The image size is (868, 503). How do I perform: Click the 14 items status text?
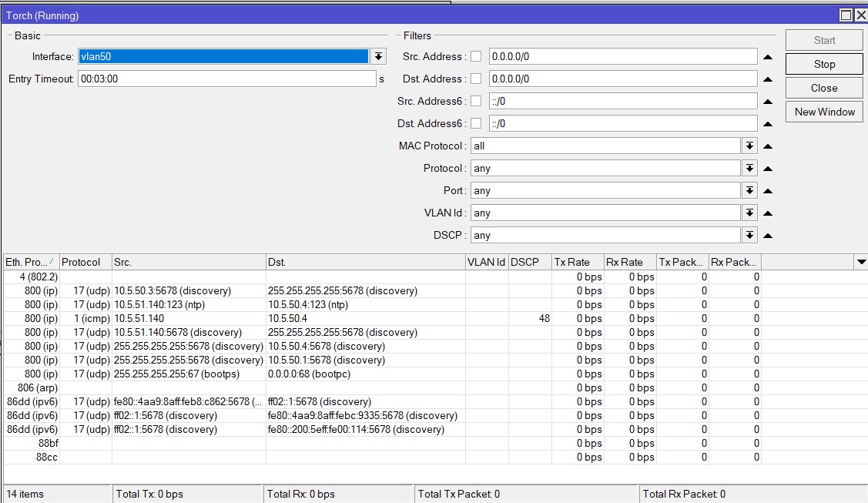click(25, 495)
